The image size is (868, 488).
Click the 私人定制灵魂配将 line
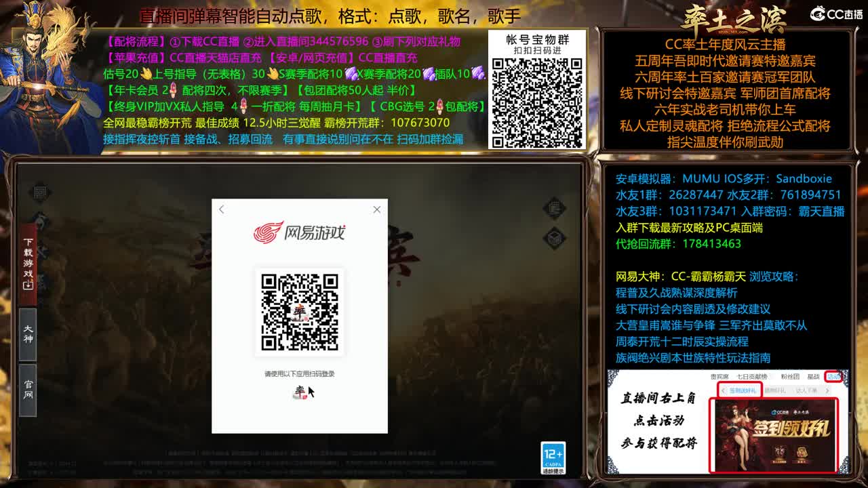pyautogui.click(x=725, y=126)
